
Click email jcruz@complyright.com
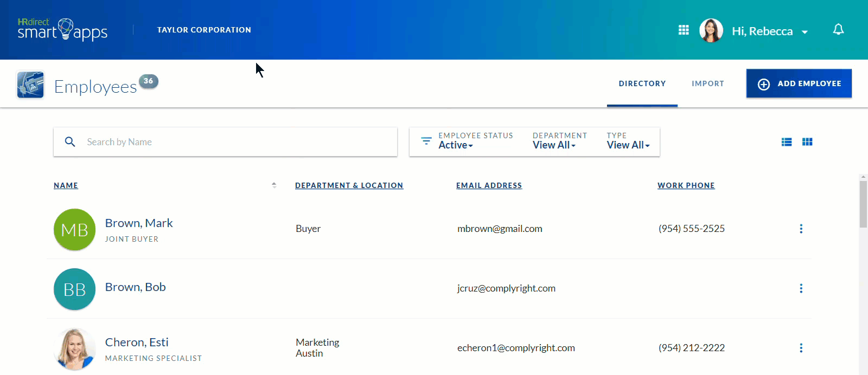coord(506,288)
